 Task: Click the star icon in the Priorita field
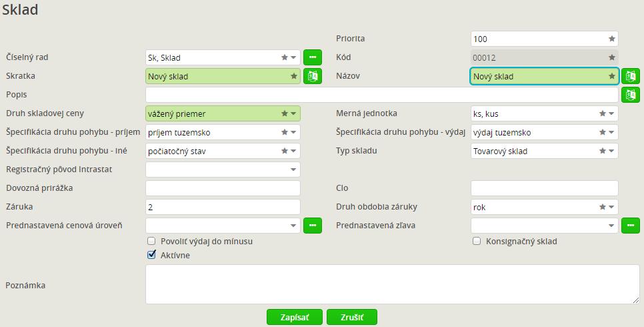click(x=611, y=39)
